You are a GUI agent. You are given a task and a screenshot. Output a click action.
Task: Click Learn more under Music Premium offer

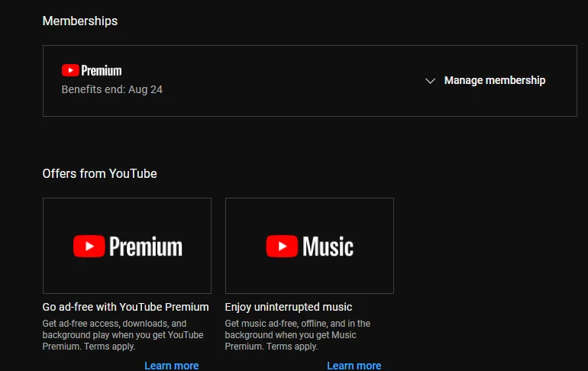[x=354, y=366]
